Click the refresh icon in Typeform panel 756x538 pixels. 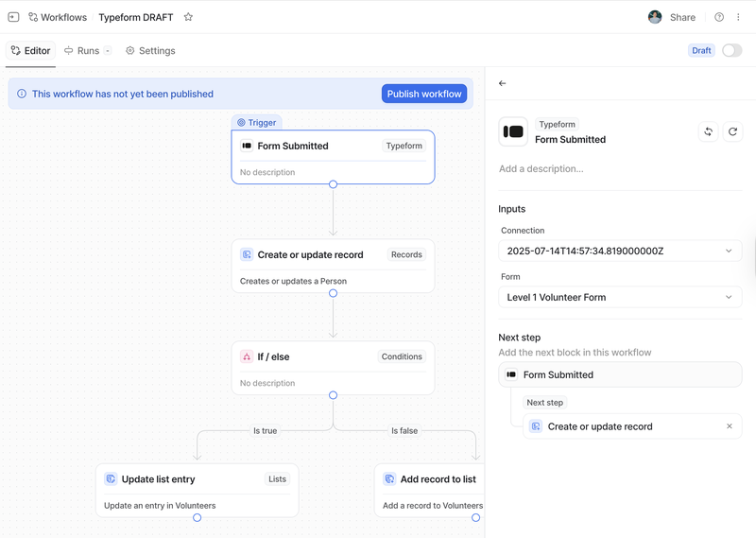pyautogui.click(x=732, y=131)
